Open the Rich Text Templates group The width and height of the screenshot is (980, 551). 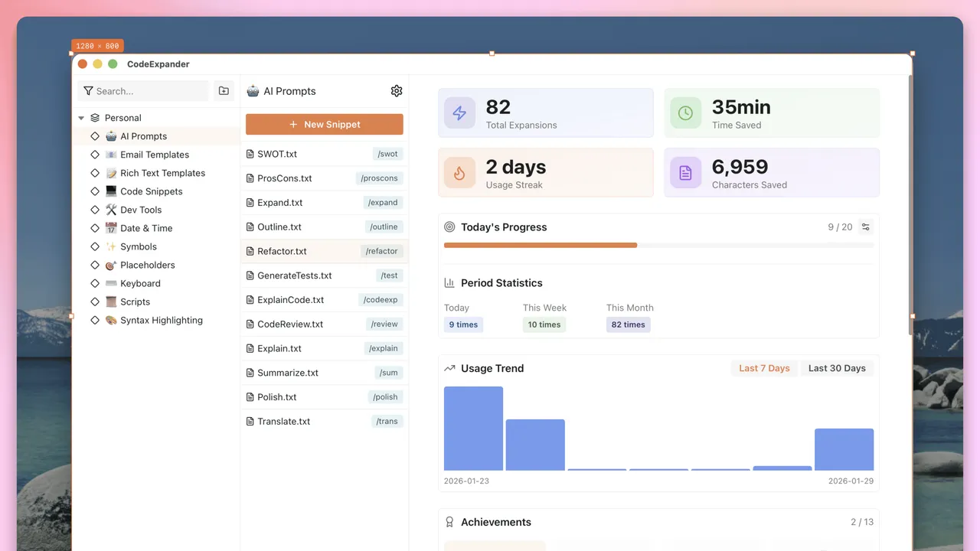(x=156, y=173)
